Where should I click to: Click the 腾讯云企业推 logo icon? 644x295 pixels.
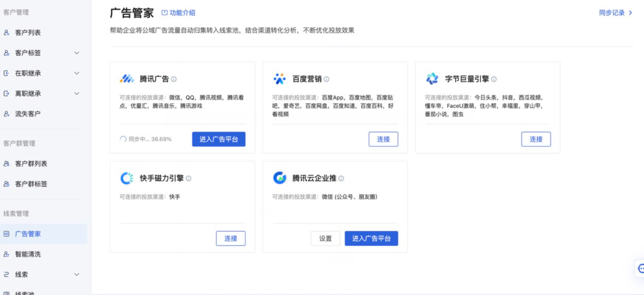(280, 178)
